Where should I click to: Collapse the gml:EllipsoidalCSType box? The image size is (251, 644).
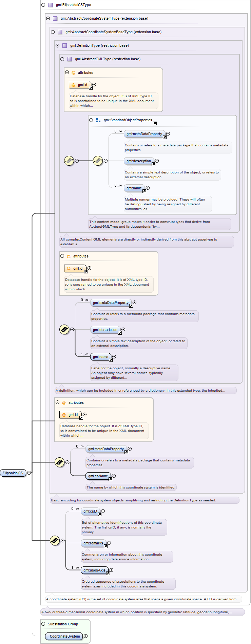coord(43,5)
